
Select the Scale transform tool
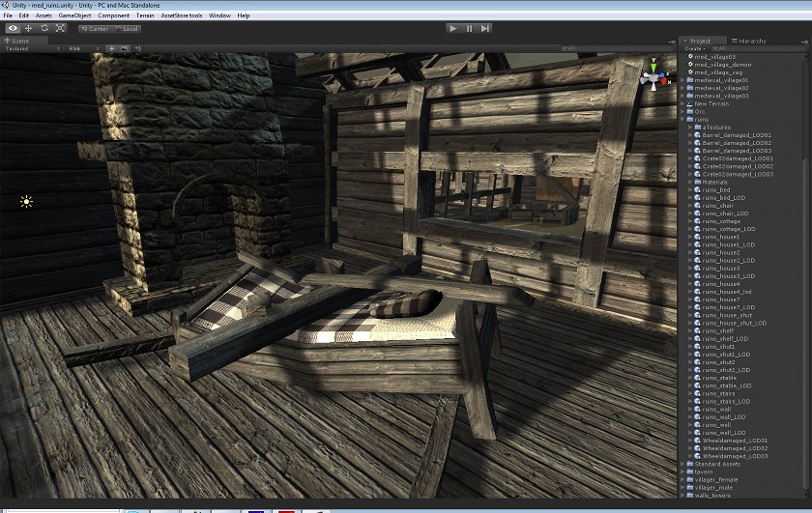point(60,28)
